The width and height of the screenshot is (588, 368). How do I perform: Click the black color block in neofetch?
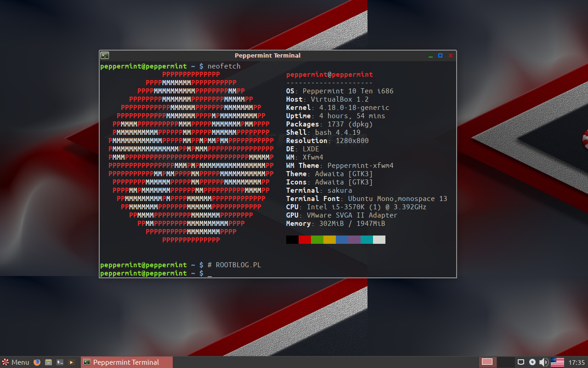292,240
